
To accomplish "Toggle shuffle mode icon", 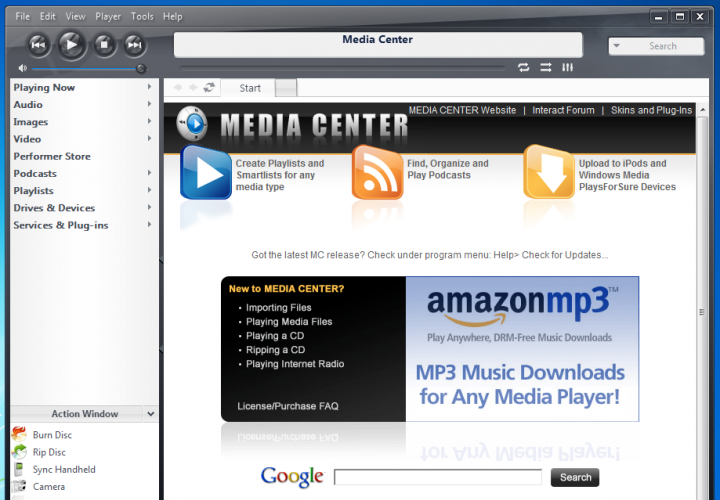I will point(546,67).
